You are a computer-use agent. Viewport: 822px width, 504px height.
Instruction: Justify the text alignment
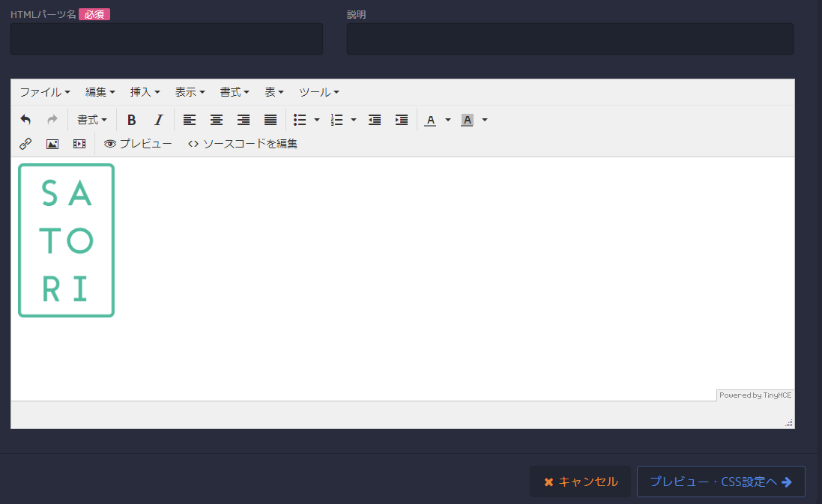270,120
